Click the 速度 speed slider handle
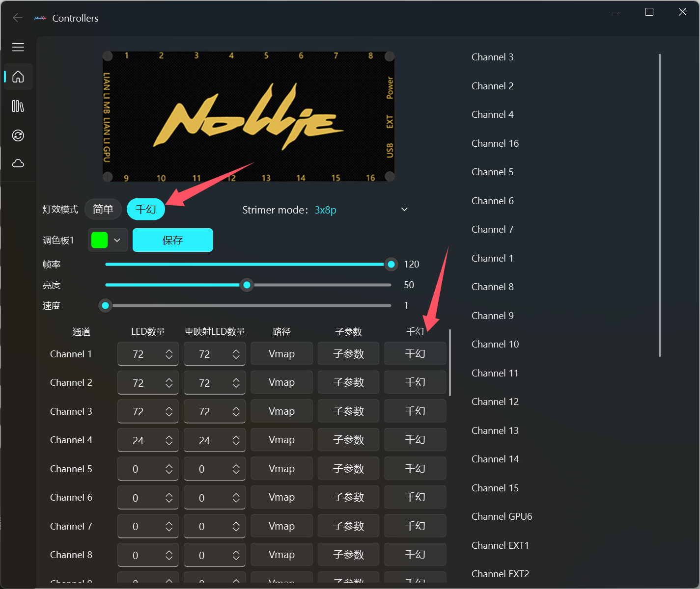 105,305
